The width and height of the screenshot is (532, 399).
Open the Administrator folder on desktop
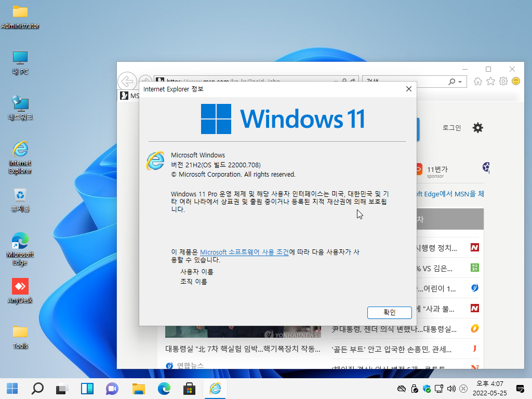pos(20,17)
